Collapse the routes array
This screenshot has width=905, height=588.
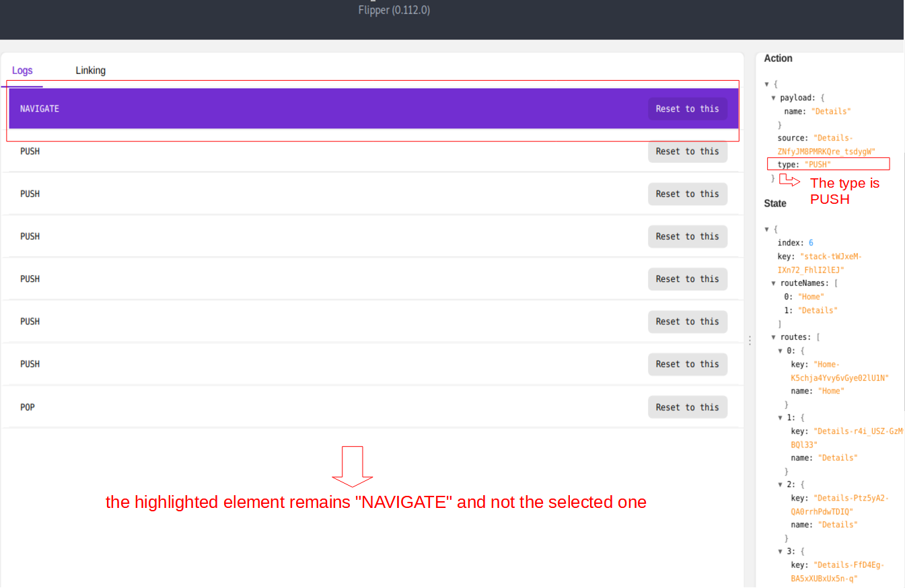tap(774, 336)
